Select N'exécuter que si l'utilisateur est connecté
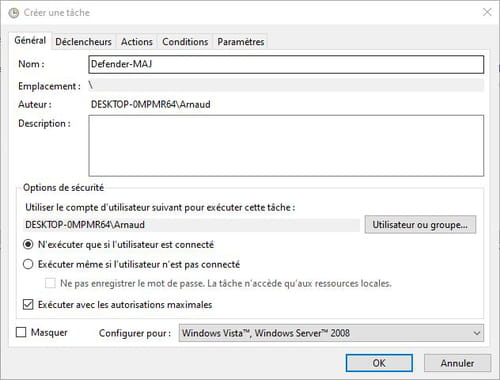Image resolution: width=500 pixels, height=380 pixels. pyautogui.click(x=28, y=244)
